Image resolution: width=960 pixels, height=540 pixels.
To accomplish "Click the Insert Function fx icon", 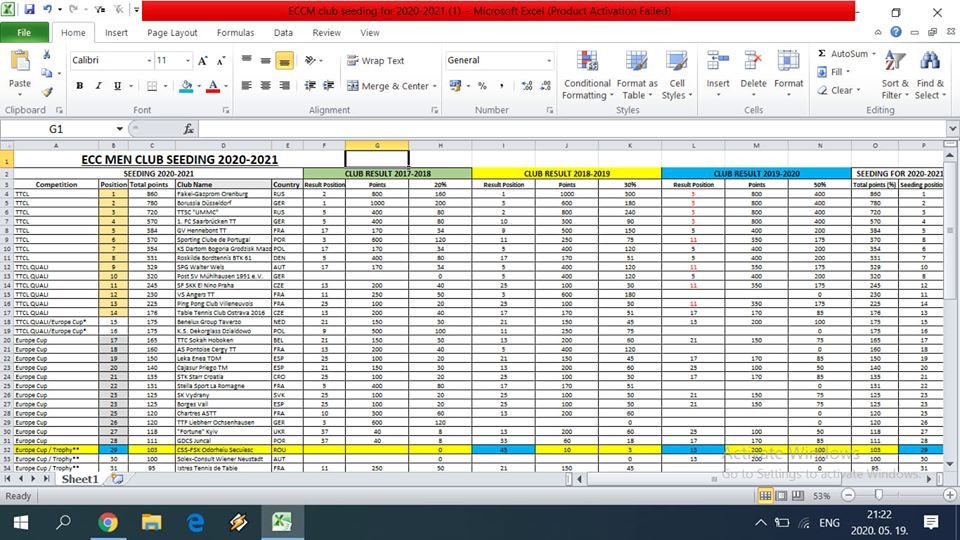I will point(189,129).
